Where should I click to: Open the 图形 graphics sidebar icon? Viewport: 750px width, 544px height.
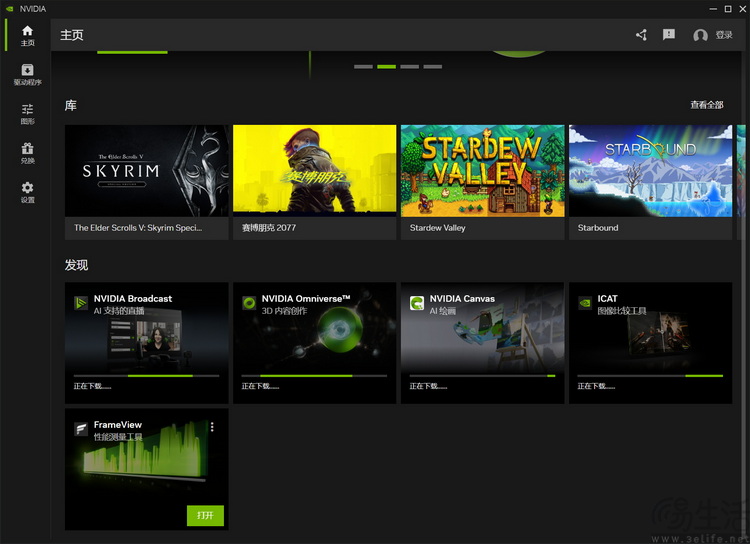coord(27,109)
